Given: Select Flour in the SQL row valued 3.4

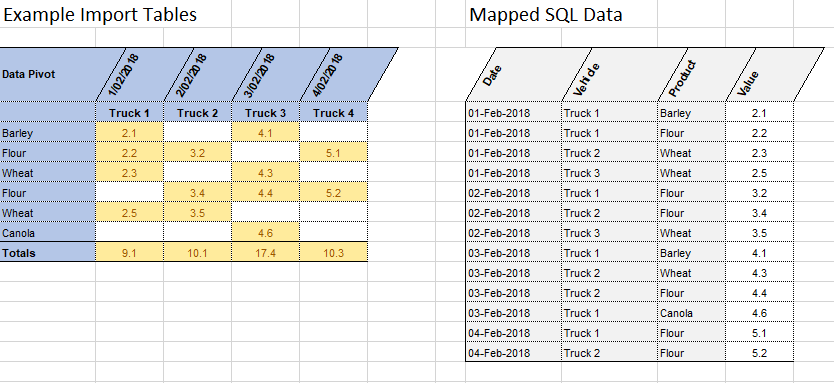Looking at the screenshot, I should [x=691, y=213].
